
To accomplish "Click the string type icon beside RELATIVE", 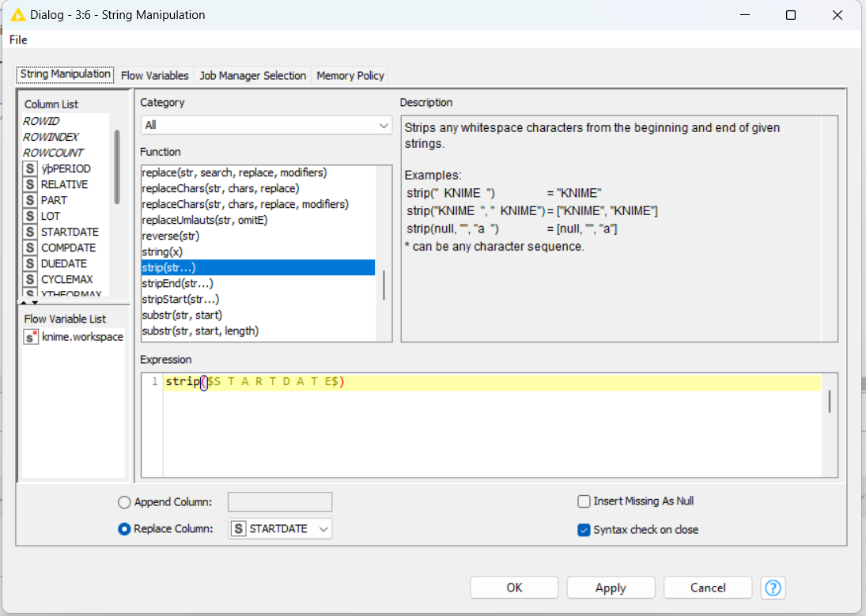I will tap(30, 184).
